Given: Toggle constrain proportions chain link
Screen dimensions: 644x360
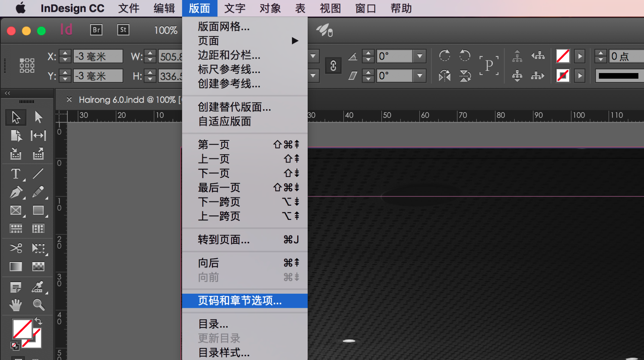Looking at the screenshot, I should click(333, 66).
